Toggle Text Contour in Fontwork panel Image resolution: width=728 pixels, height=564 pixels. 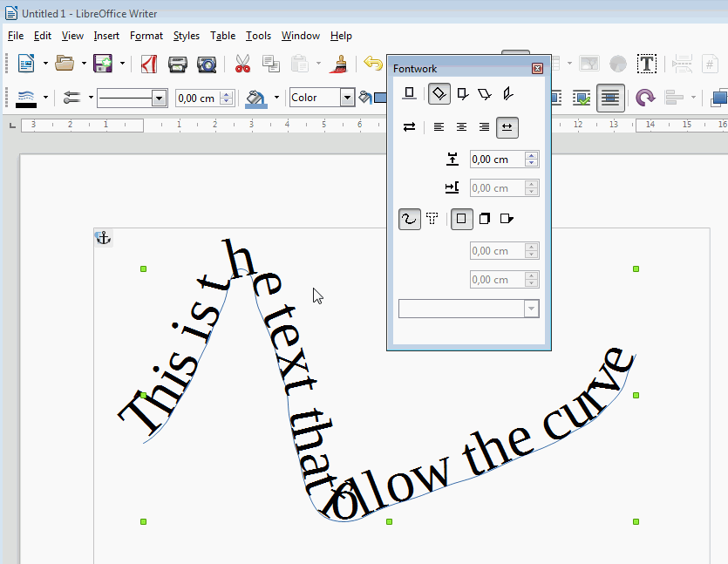click(x=432, y=219)
